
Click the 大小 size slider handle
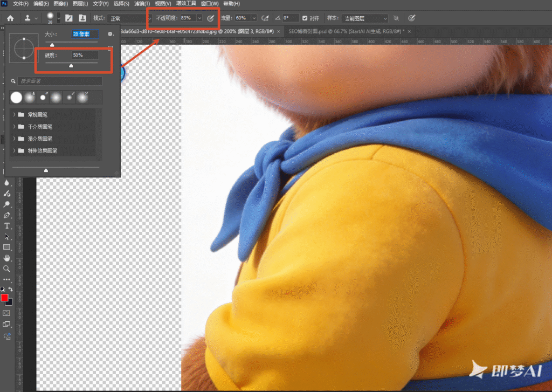[52, 45]
